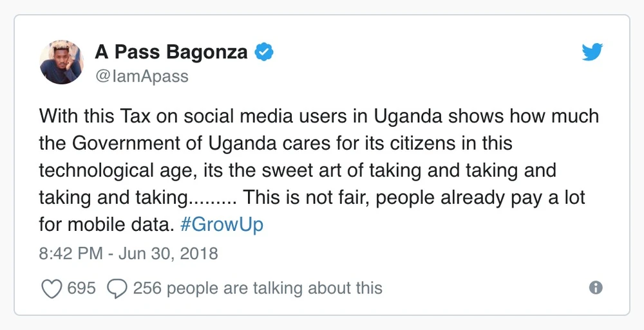Open A Pass Bagonza's profile picture
The height and width of the screenshot is (330, 644).
coord(62,62)
